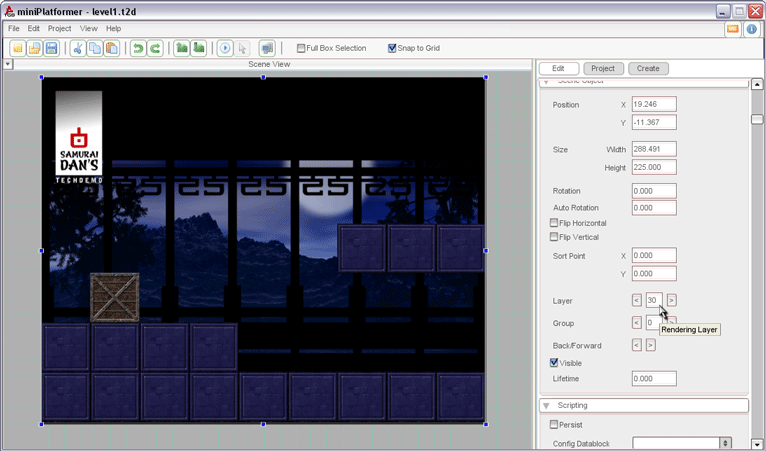Uncheck the Visible checkbox
Screen dimensions: 766x451
click(x=553, y=363)
